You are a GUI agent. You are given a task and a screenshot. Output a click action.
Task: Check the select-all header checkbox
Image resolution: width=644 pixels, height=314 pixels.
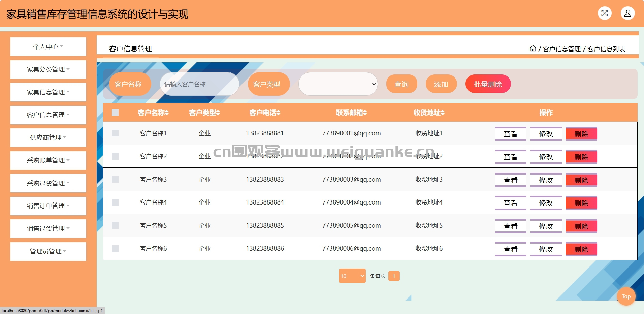(115, 113)
